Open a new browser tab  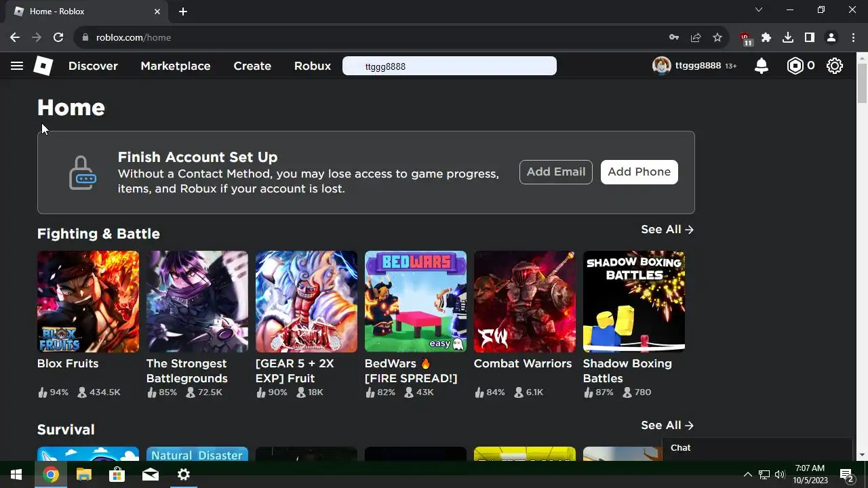[x=183, y=12]
